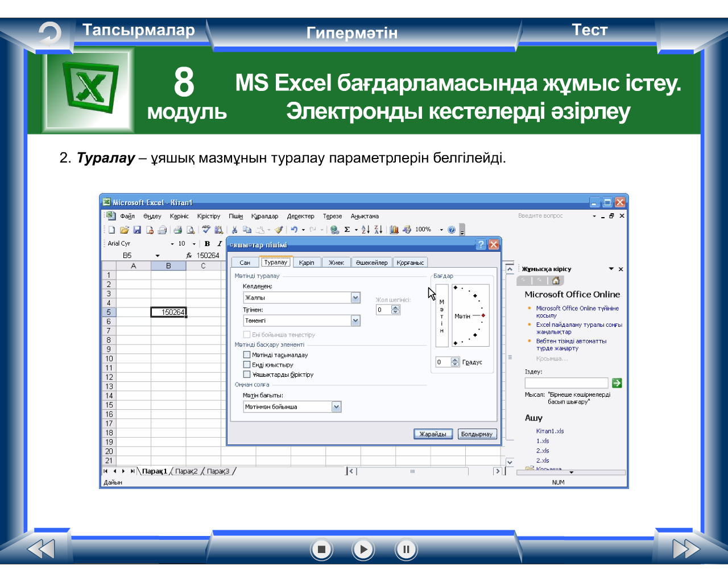
Task: Click the blue Help question mark toolbar icon
Action: coord(452,230)
